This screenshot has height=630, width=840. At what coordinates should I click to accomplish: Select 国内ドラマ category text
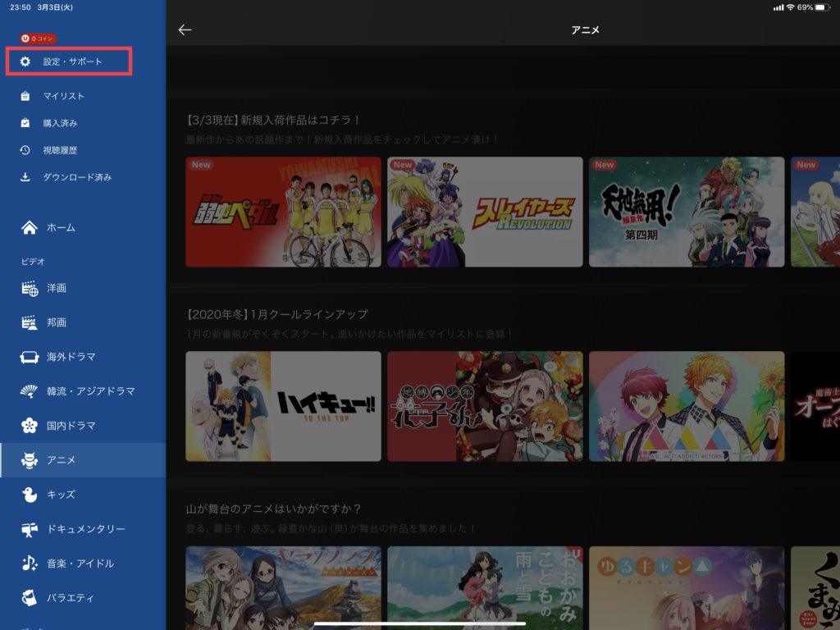(71, 426)
